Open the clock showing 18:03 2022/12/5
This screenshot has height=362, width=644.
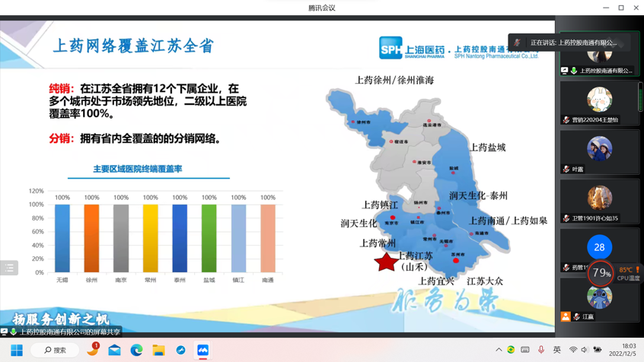coord(623,350)
